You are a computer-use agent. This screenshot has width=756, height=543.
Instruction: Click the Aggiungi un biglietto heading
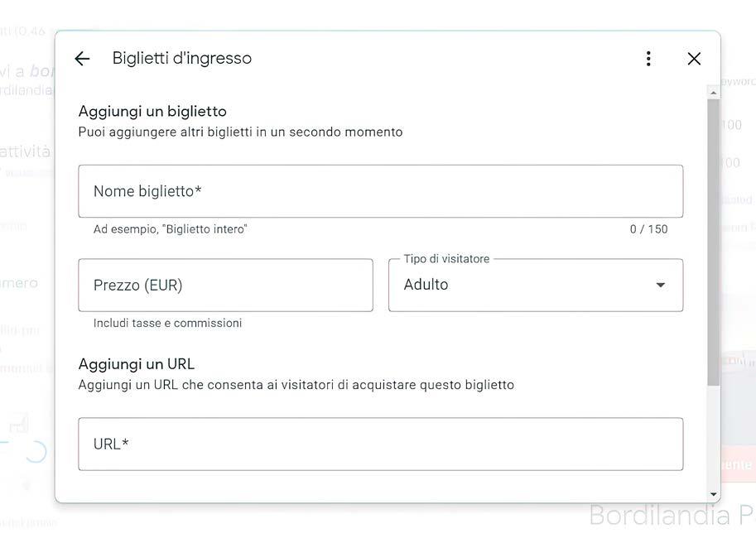152,111
